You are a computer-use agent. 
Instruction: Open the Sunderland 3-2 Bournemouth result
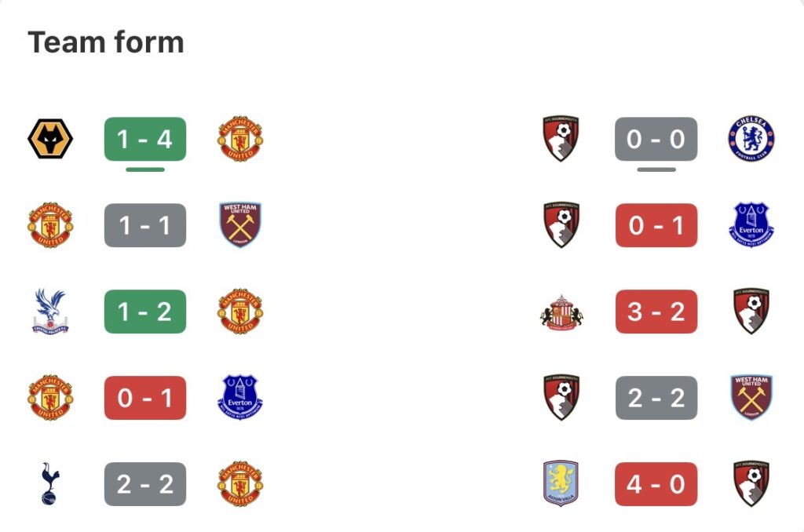click(x=656, y=312)
